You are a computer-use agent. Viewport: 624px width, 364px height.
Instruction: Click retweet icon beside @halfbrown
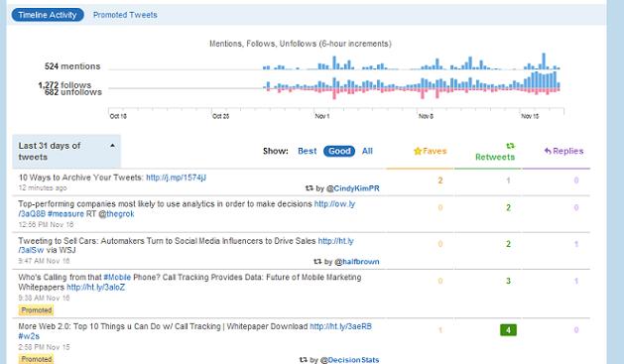pyautogui.click(x=317, y=262)
